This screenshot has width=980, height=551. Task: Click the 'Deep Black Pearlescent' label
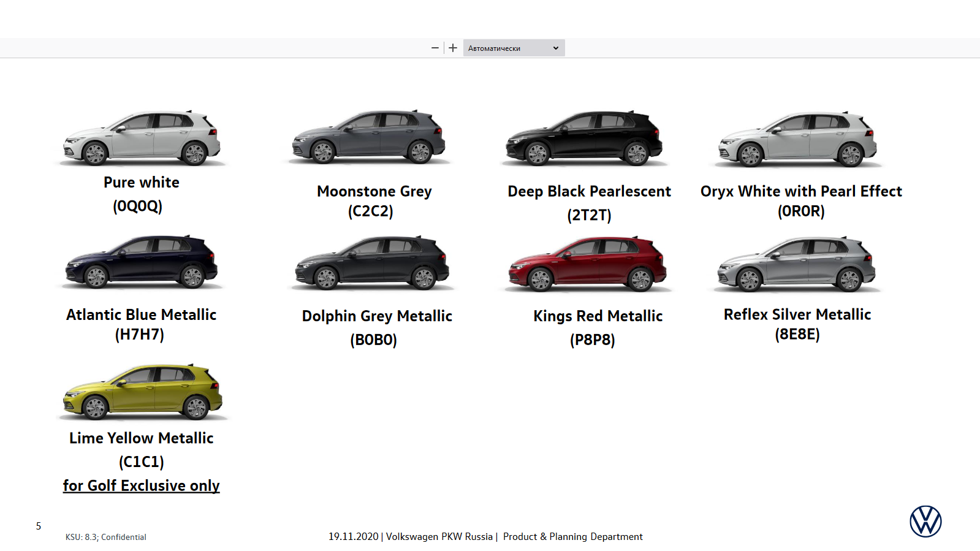590,191
